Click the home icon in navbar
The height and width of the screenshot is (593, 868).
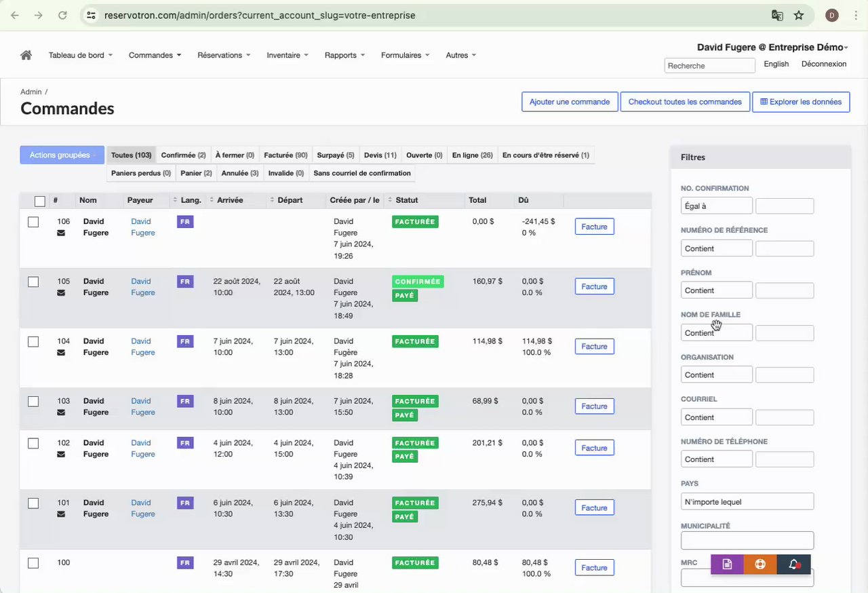(26, 55)
